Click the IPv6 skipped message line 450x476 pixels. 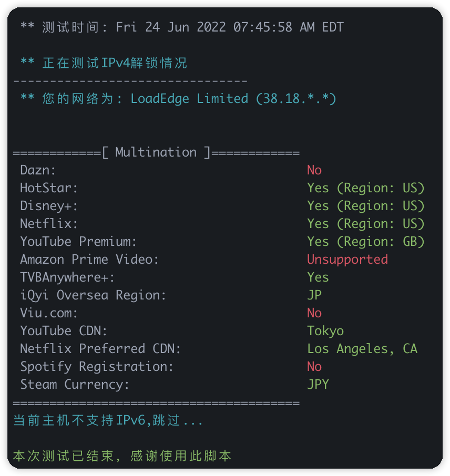[108, 420]
